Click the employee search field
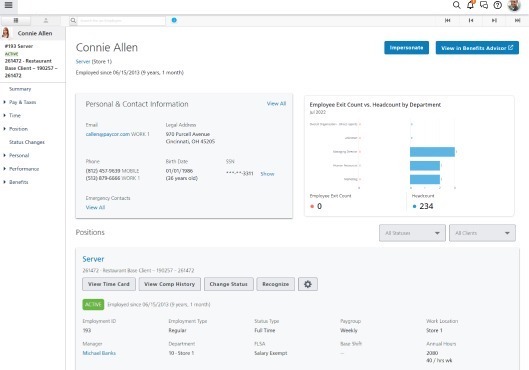The width and height of the screenshot is (529, 370). [121, 21]
